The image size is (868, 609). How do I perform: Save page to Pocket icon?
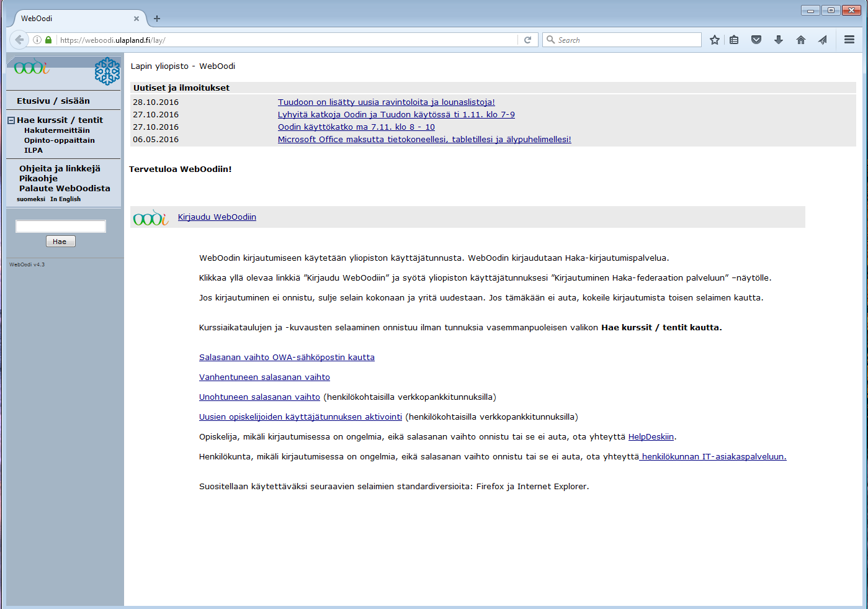[756, 40]
